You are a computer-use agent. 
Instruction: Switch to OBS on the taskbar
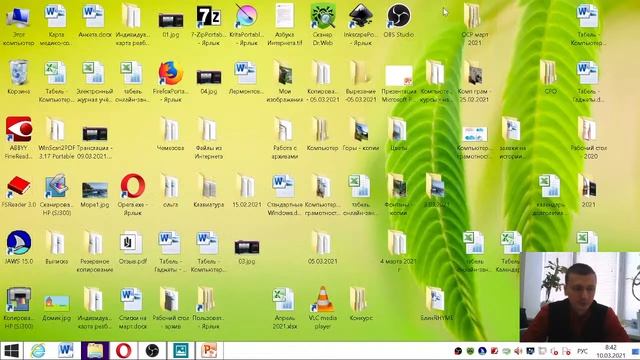(152, 351)
